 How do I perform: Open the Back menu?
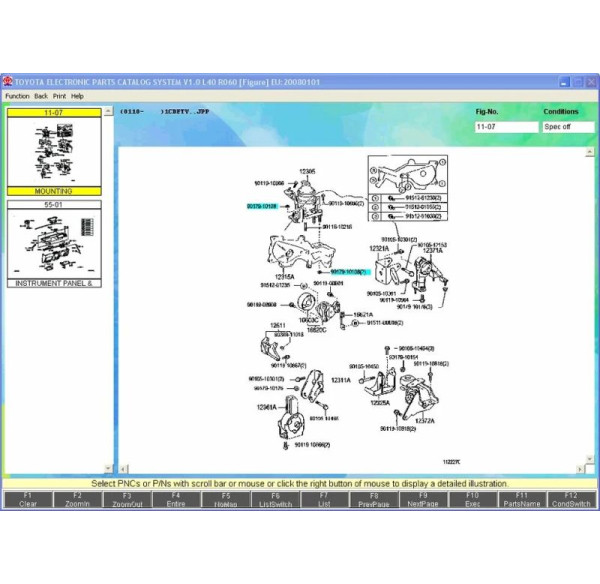click(x=41, y=96)
